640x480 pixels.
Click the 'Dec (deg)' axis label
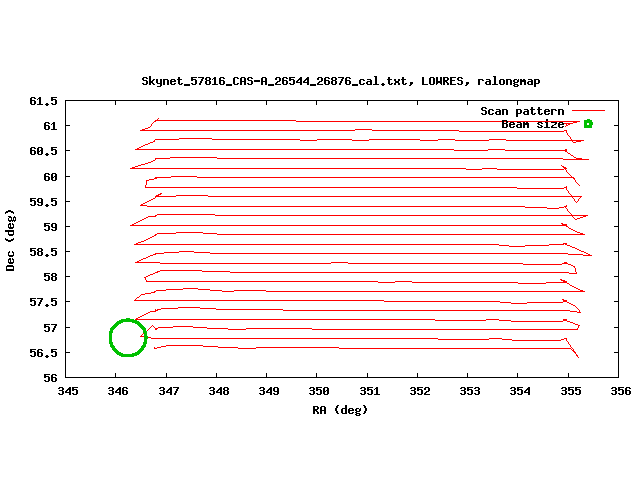click(10, 240)
